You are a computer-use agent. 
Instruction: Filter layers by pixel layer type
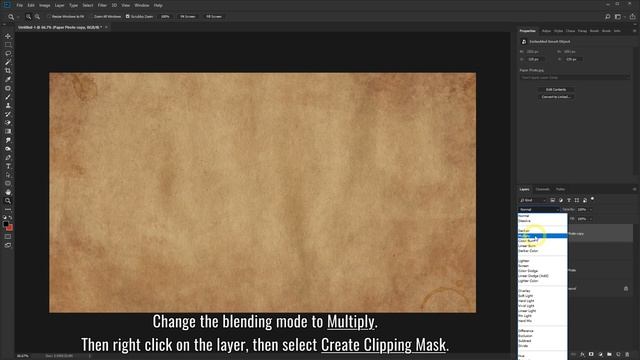tap(552, 200)
